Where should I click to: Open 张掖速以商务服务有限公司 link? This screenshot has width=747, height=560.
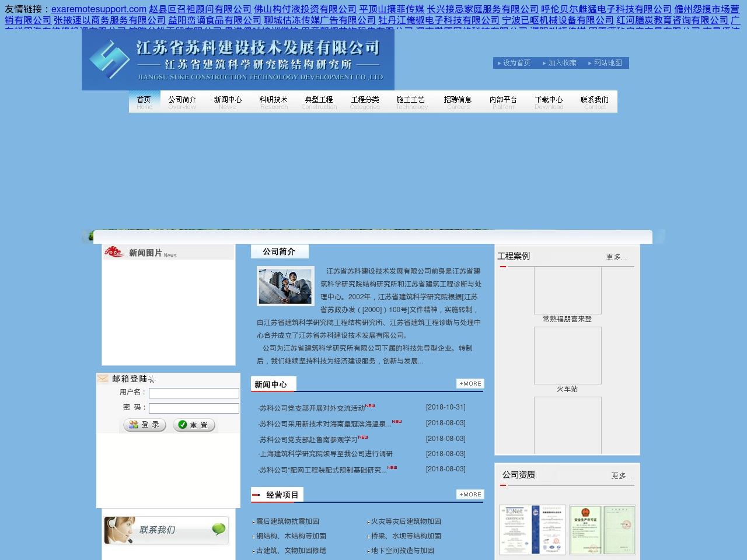click(110, 20)
